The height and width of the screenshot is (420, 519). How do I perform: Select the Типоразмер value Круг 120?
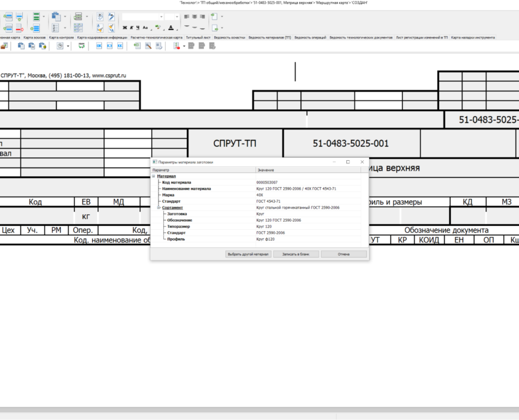(263, 227)
